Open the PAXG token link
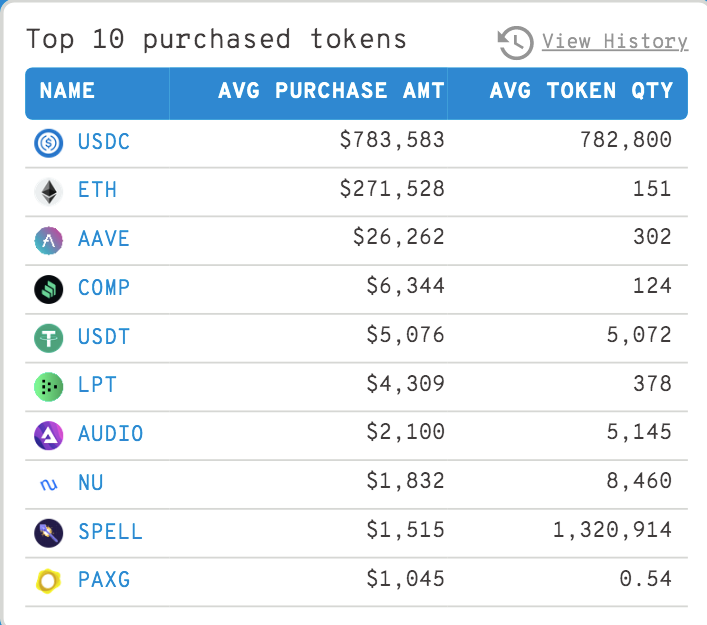Image resolution: width=707 pixels, height=625 pixels. (104, 579)
